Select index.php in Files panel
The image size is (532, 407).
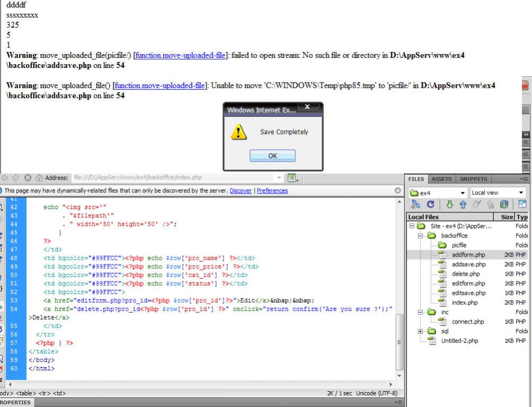[465, 303]
